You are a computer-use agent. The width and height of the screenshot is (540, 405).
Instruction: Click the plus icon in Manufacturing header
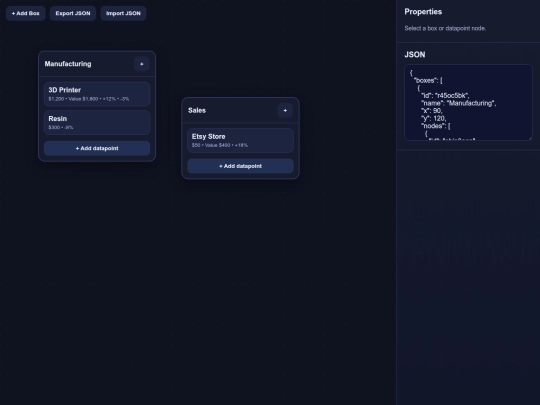[x=142, y=64]
